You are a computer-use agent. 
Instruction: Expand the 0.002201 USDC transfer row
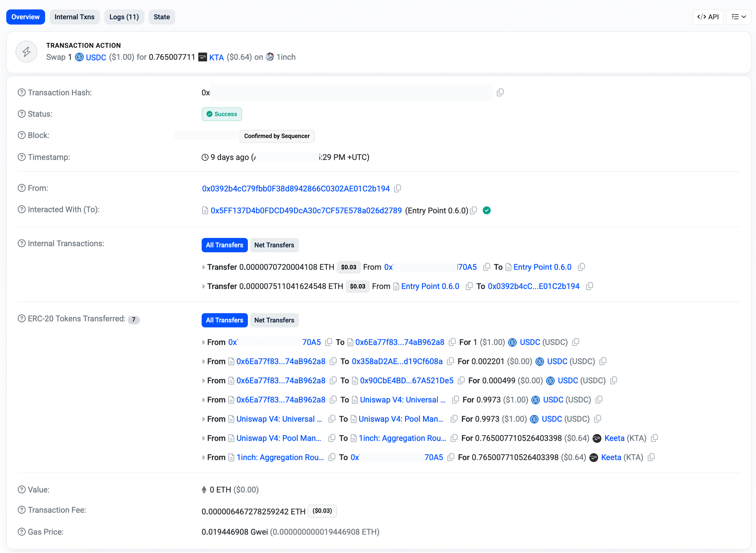click(204, 362)
